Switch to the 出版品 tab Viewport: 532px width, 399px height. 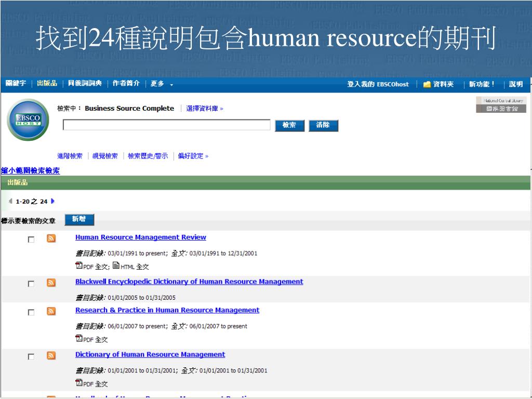pos(47,84)
